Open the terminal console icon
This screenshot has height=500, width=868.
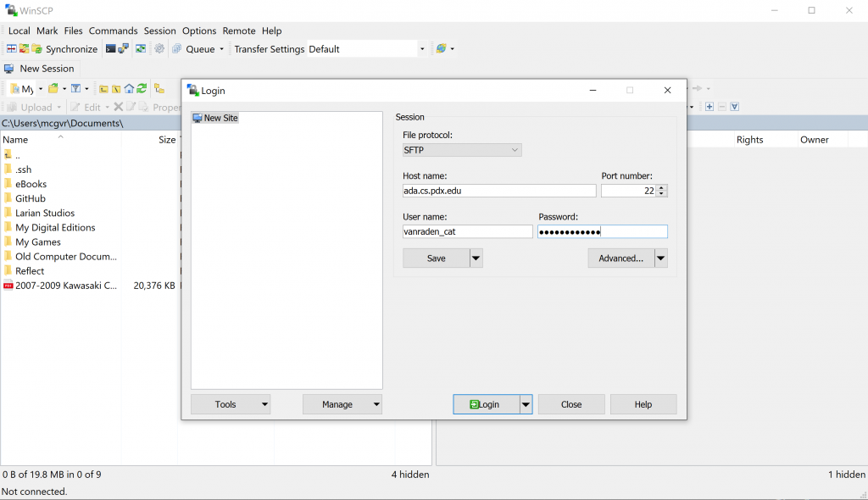click(x=111, y=48)
